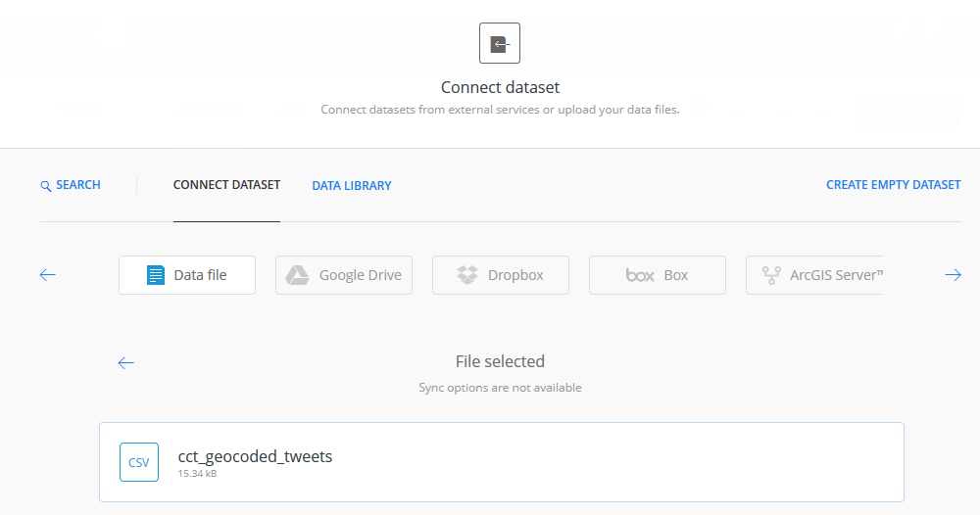The height and width of the screenshot is (515, 980).
Task: Click the CSV file type icon
Action: tap(139, 462)
